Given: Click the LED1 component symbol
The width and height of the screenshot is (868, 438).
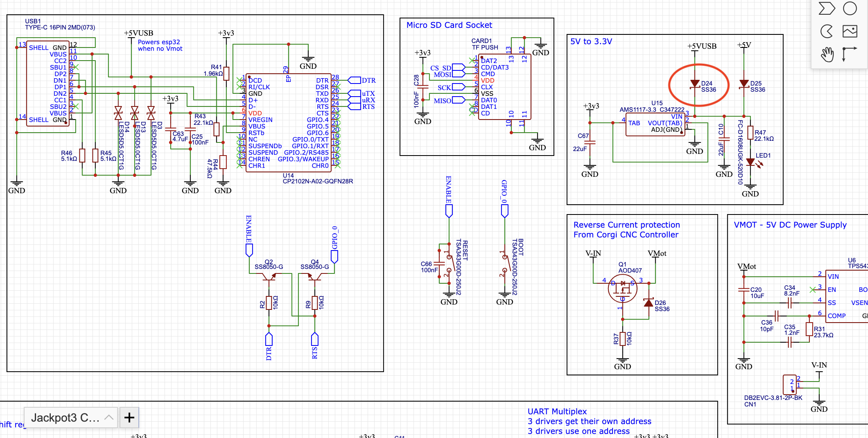Looking at the screenshot, I should pyautogui.click(x=750, y=162).
